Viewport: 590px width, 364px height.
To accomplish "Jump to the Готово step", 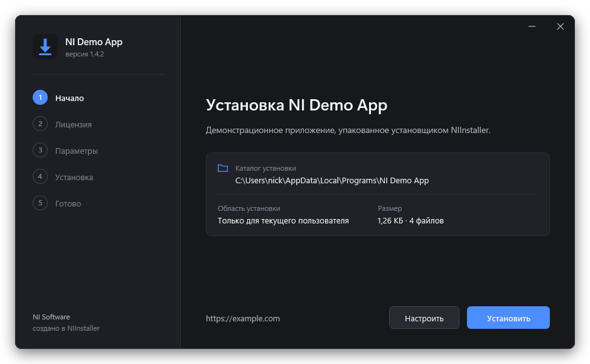I will 68,203.
